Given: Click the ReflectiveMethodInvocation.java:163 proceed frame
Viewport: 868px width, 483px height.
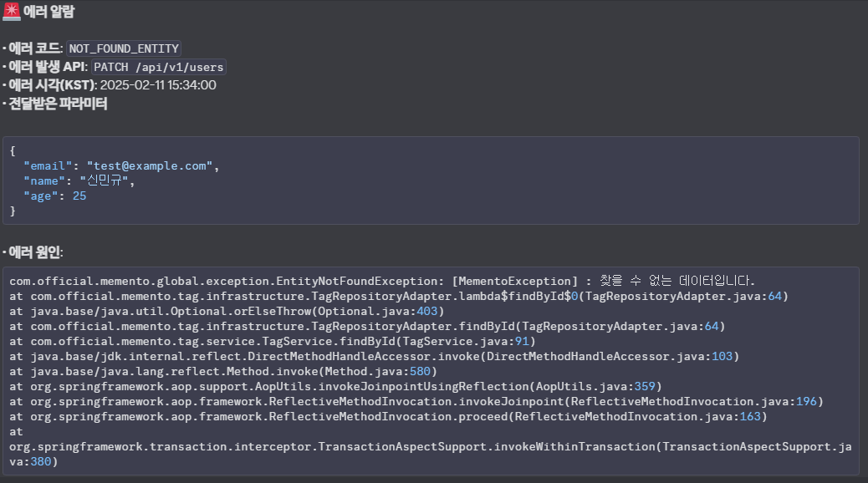Looking at the screenshot, I should (x=388, y=416).
